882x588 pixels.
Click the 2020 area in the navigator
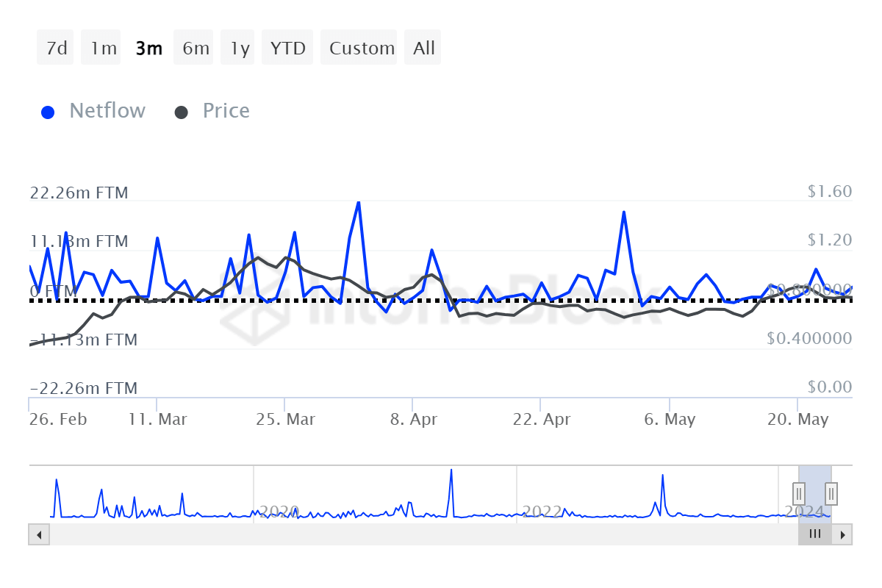pos(279,511)
